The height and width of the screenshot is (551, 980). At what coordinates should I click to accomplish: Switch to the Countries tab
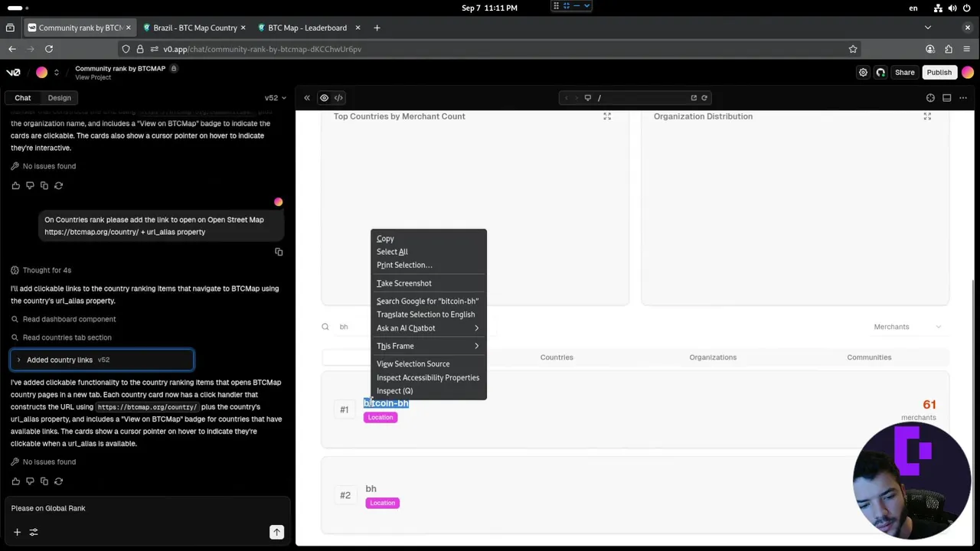(557, 357)
